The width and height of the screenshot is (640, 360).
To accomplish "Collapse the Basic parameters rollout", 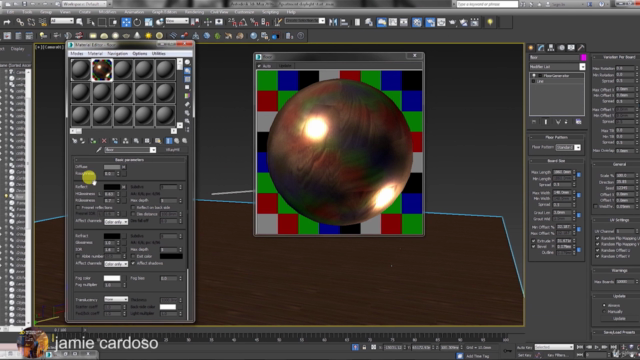I will 129,160.
